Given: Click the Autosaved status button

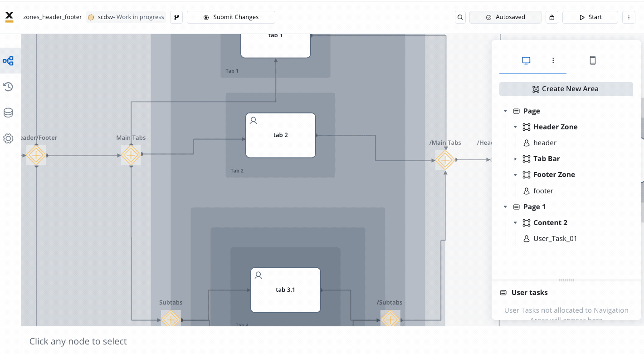Looking at the screenshot, I should [x=505, y=17].
